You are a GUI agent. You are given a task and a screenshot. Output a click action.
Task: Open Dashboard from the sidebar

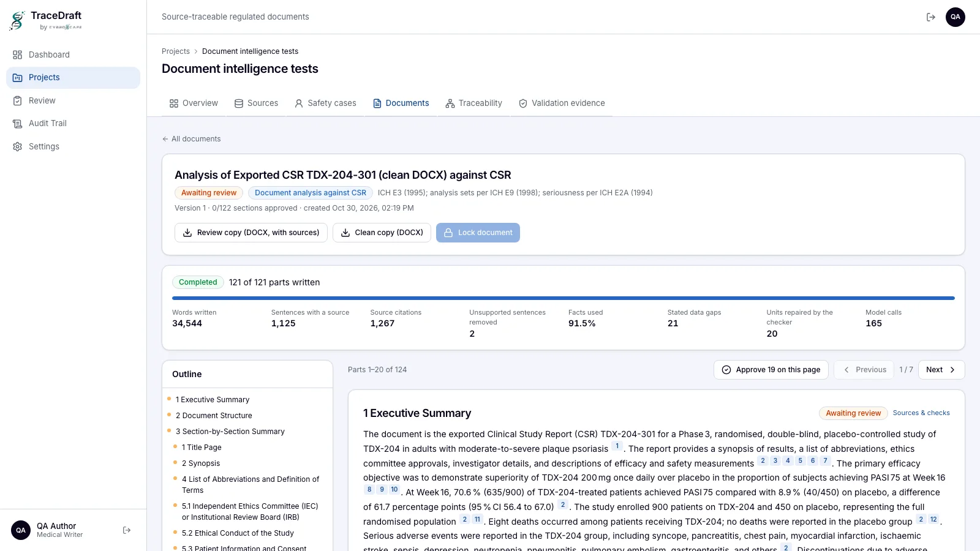point(73,54)
